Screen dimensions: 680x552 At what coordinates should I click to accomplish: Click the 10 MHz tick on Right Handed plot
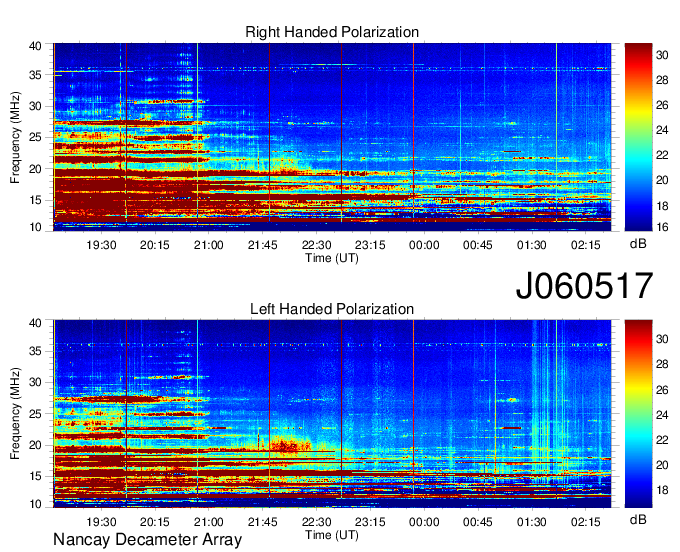tap(35, 227)
